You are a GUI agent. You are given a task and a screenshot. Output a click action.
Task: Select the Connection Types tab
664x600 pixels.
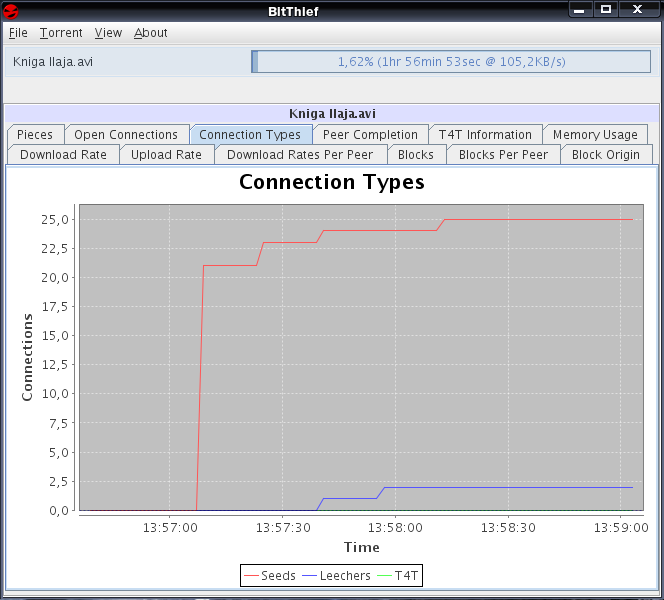point(250,135)
